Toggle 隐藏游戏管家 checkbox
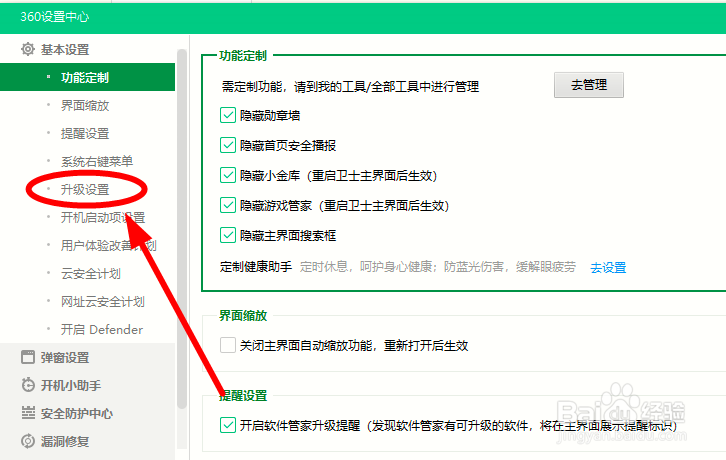Viewport: 726px width, 460px height. click(x=228, y=205)
